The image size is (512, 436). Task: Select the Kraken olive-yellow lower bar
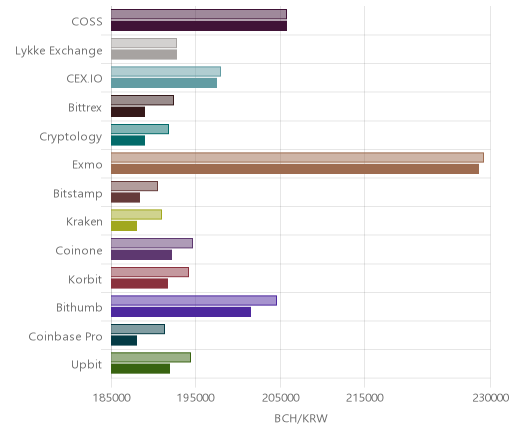pyautogui.click(x=124, y=226)
